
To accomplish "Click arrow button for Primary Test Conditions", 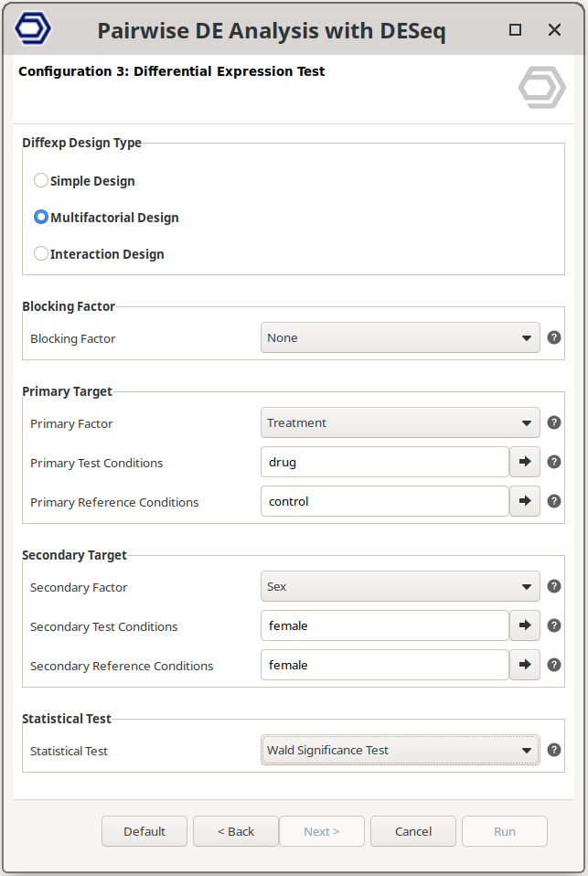I will click(525, 462).
